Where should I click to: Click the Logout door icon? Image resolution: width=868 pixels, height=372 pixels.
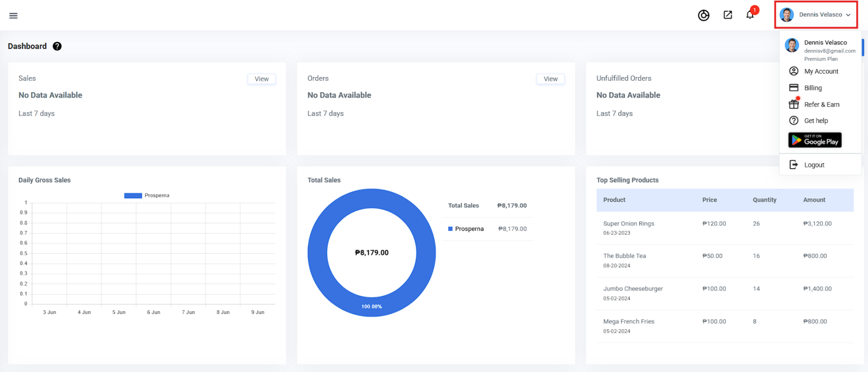(794, 164)
